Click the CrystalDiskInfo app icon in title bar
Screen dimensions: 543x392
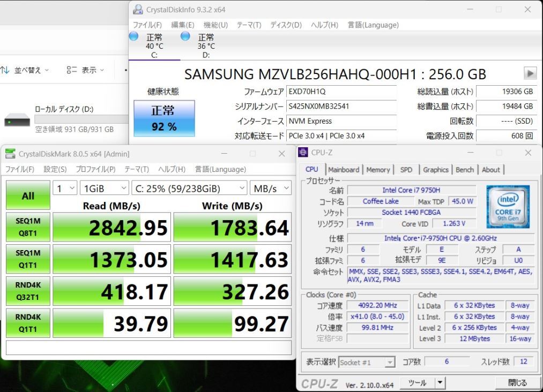tap(138, 9)
